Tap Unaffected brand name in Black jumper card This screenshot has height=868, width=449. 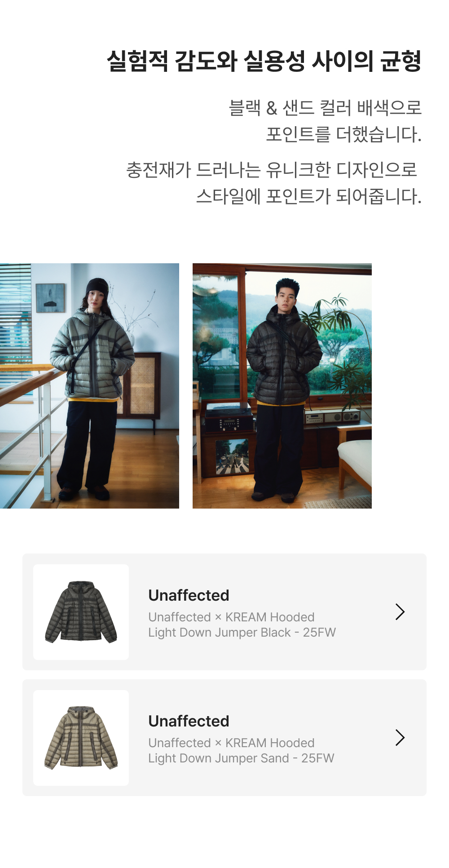click(189, 595)
